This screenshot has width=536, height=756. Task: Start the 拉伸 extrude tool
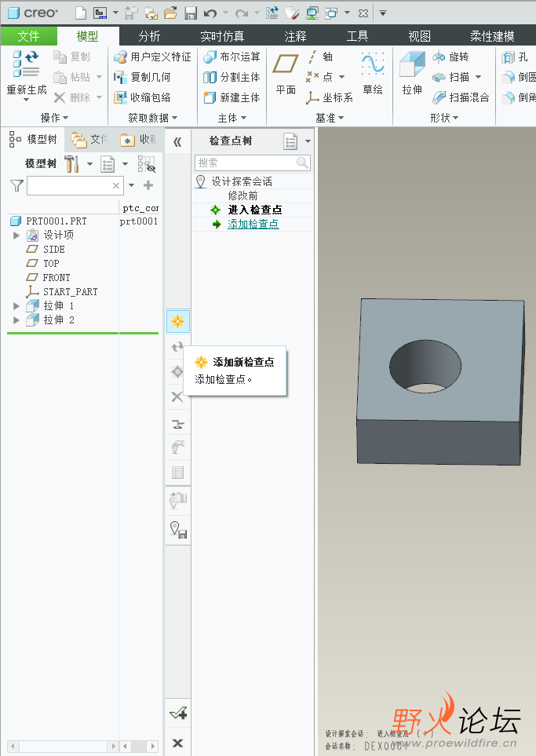click(412, 73)
